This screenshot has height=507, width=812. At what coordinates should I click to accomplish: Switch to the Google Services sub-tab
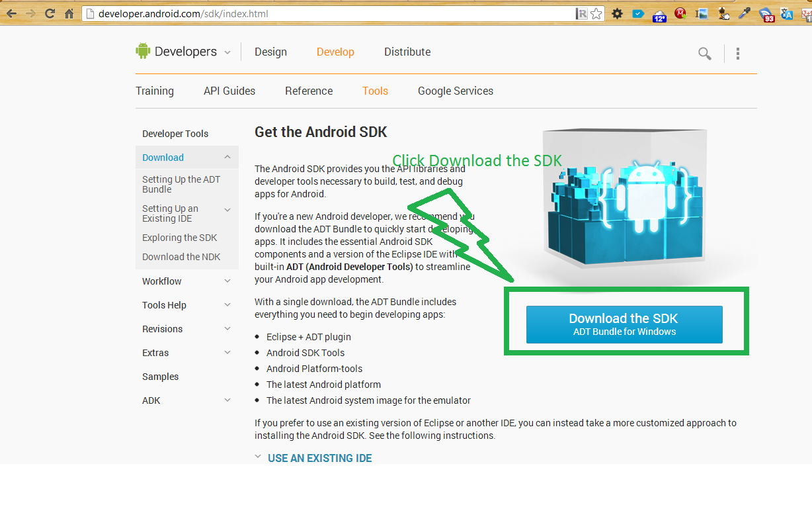click(456, 91)
